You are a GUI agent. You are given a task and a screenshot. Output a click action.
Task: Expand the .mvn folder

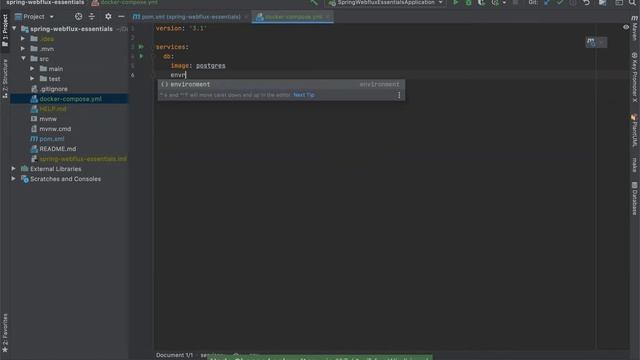[23, 49]
